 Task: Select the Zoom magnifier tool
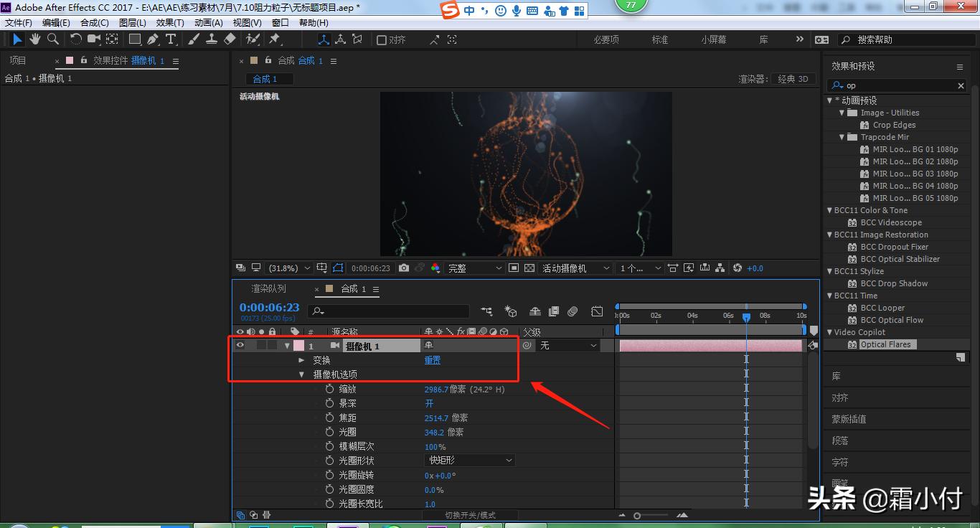[x=52, y=39]
